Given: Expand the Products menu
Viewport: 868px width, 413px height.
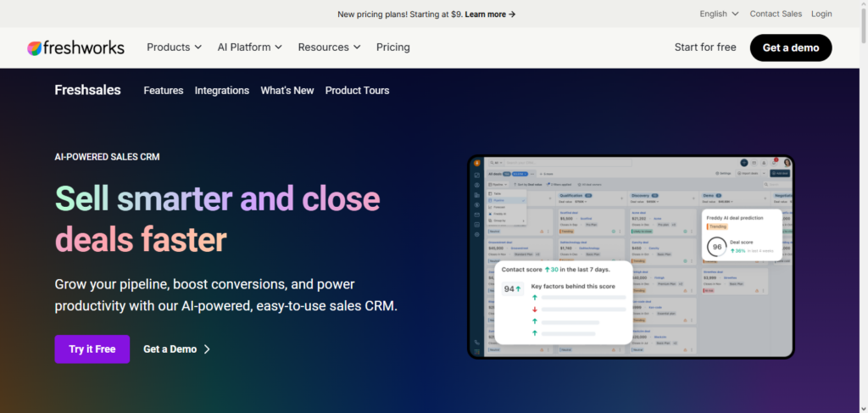Looking at the screenshot, I should pyautogui.click(x=174, y=47).
